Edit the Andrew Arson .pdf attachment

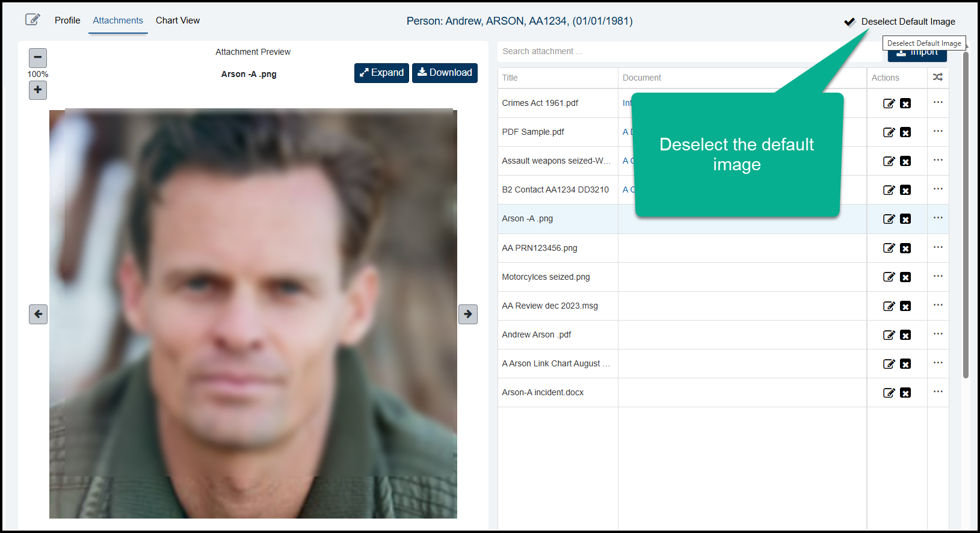[889, 335]
